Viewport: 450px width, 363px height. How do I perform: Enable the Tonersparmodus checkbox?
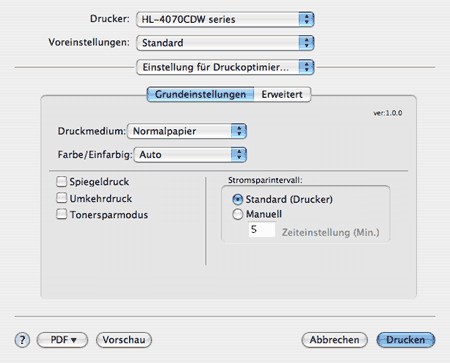[61, 214]
